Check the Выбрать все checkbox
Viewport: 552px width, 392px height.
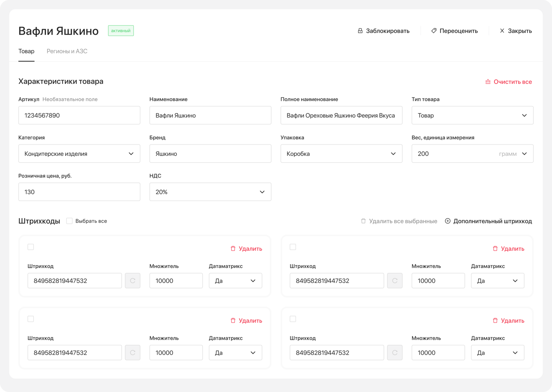point(69,221)
